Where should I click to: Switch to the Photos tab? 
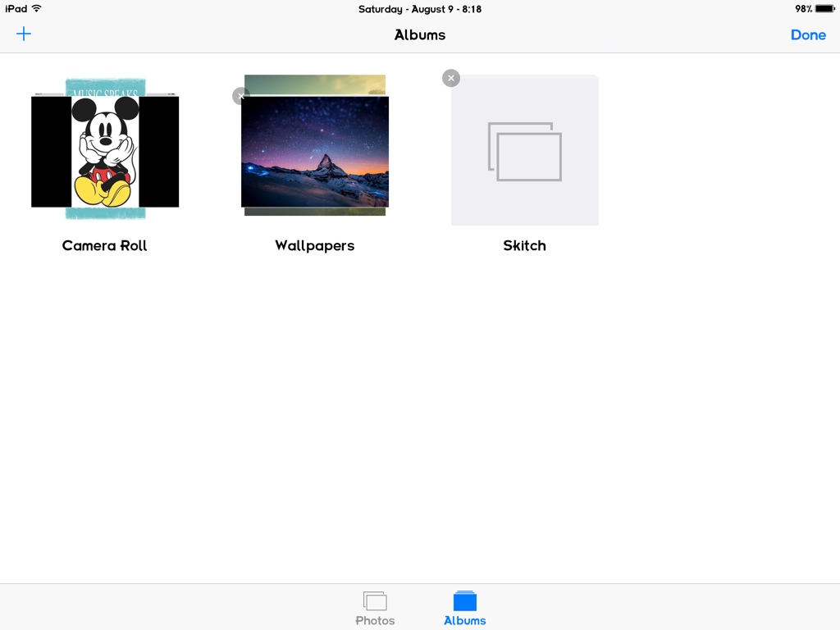tap(375, 608)
